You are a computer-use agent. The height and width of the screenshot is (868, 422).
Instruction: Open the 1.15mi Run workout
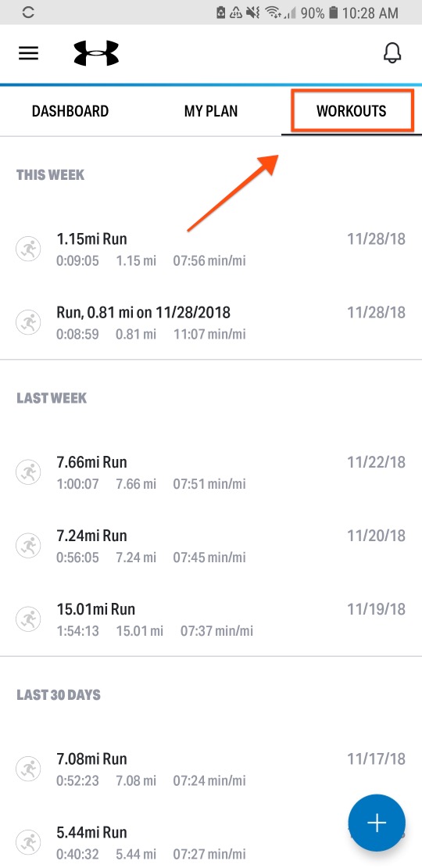point(211,249)
